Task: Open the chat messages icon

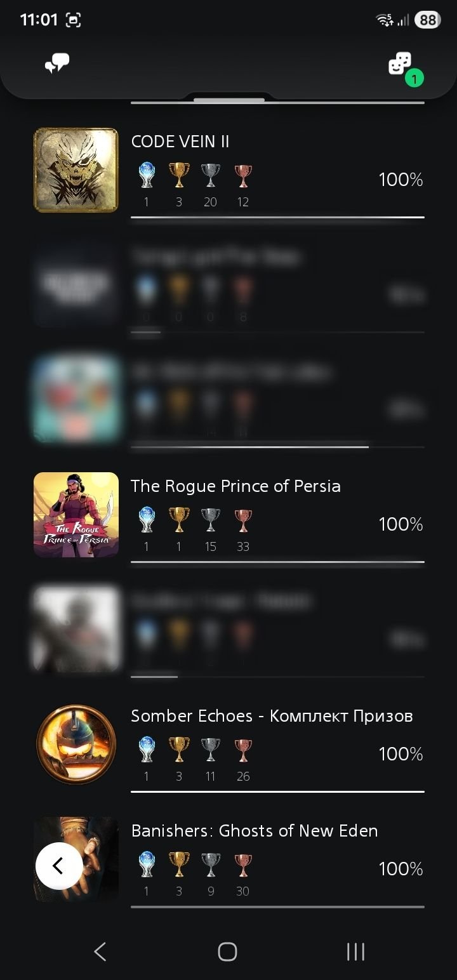Action: click(x=57, y=63)
